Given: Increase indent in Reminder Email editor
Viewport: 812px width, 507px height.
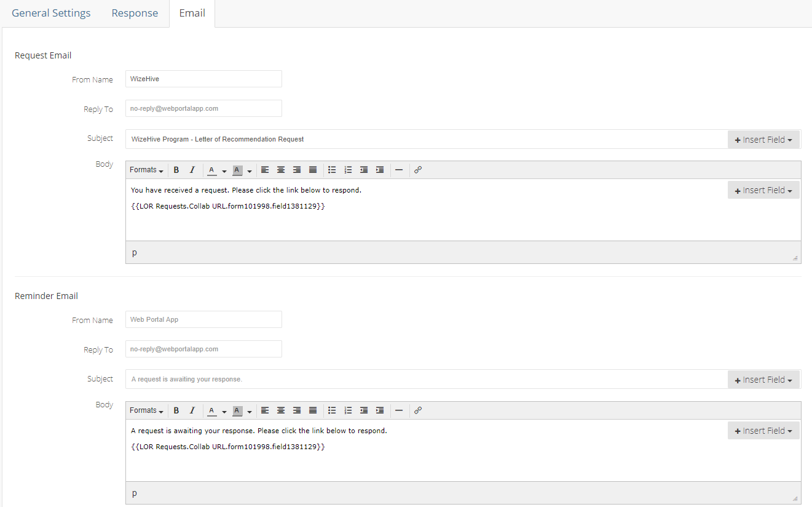Looking at the screenshot, I should coord(380,410).
